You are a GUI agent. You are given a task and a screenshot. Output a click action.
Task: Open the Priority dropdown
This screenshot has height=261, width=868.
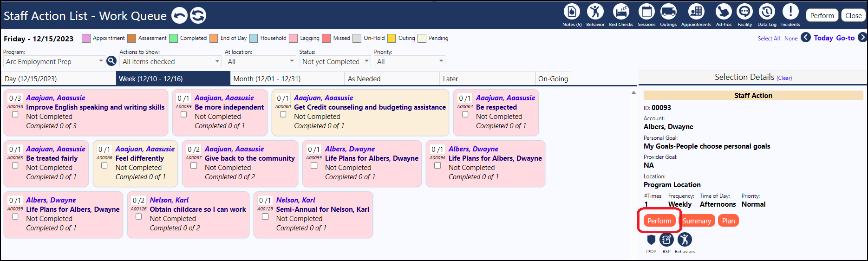point(410,61)
